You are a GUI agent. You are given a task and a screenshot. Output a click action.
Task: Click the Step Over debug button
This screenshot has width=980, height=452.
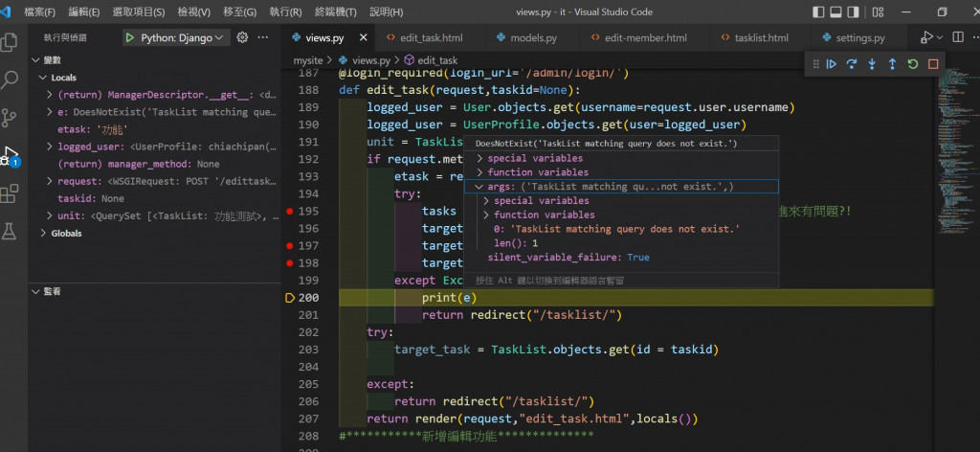[x=852, y=64]
